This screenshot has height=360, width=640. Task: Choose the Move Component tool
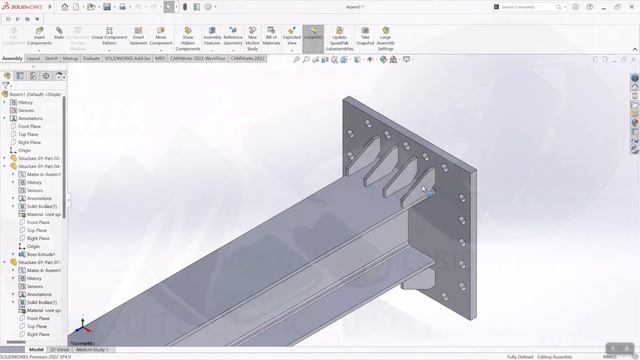click(161, 37)
